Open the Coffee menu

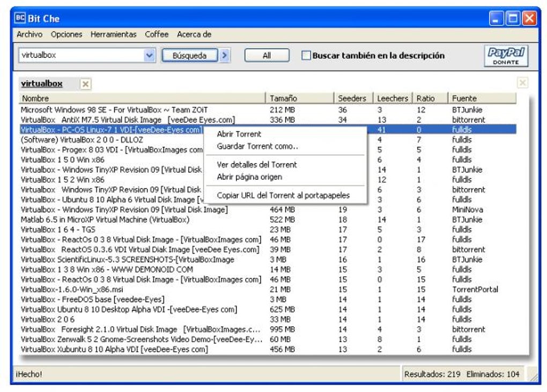(x=157, y=34)
